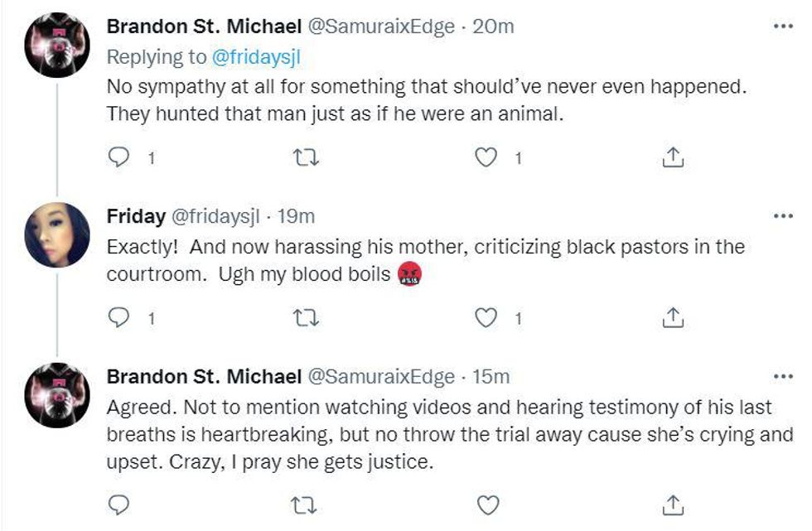812x531 pixels.
Task: Reply to Friday's tweet about blood boils
Action: coord(119,316)
